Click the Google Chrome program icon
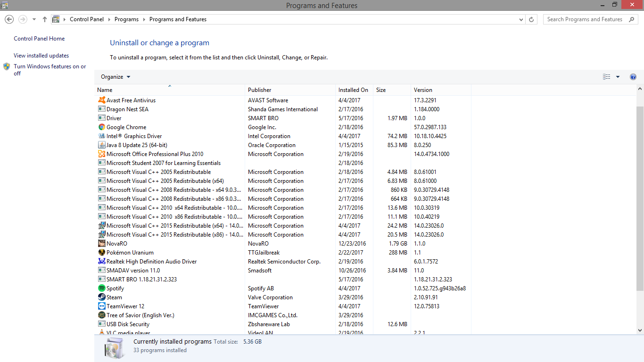Image resolution: width=644 pixels, height=362 pixels. coord(101,127)
